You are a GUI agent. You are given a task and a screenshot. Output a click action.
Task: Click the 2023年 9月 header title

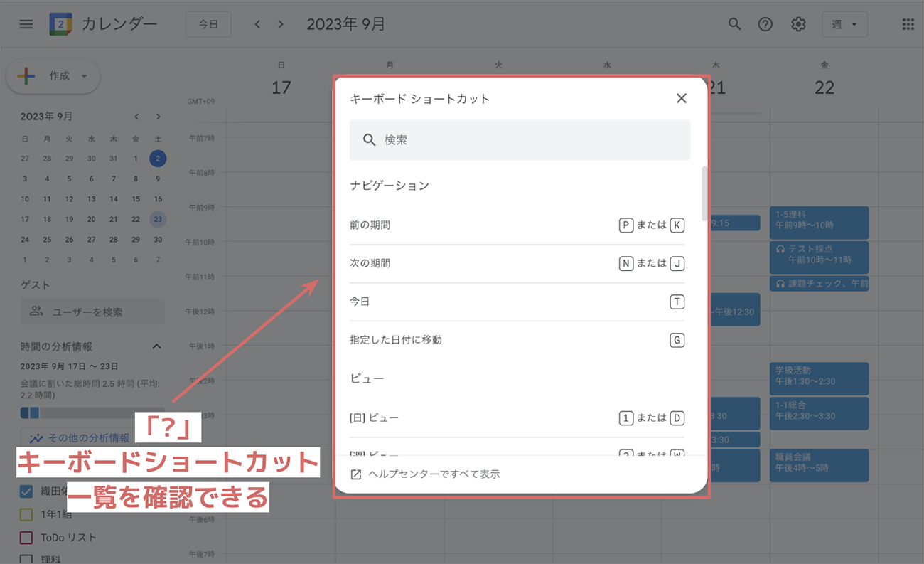point(346,24)
